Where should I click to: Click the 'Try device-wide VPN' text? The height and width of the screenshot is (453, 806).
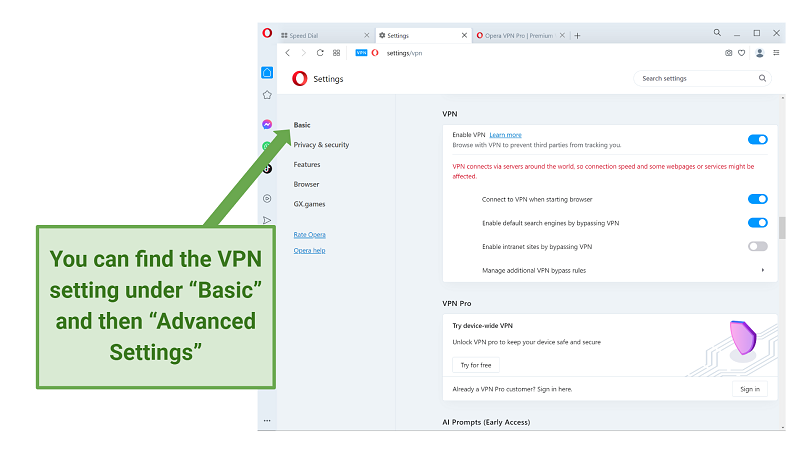coord(482,325)
